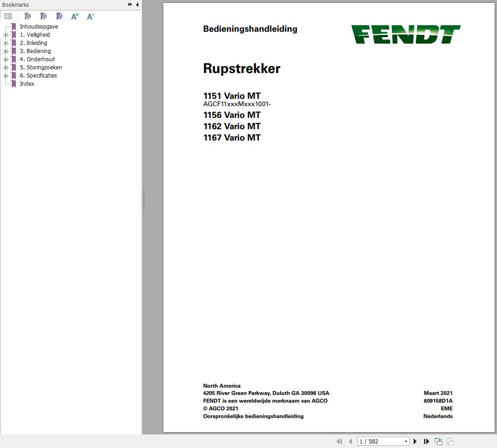This screenshot has width=497, height=448.
Task: Click the Index bookmark ribbon icon
Action: tap(14, 84)
